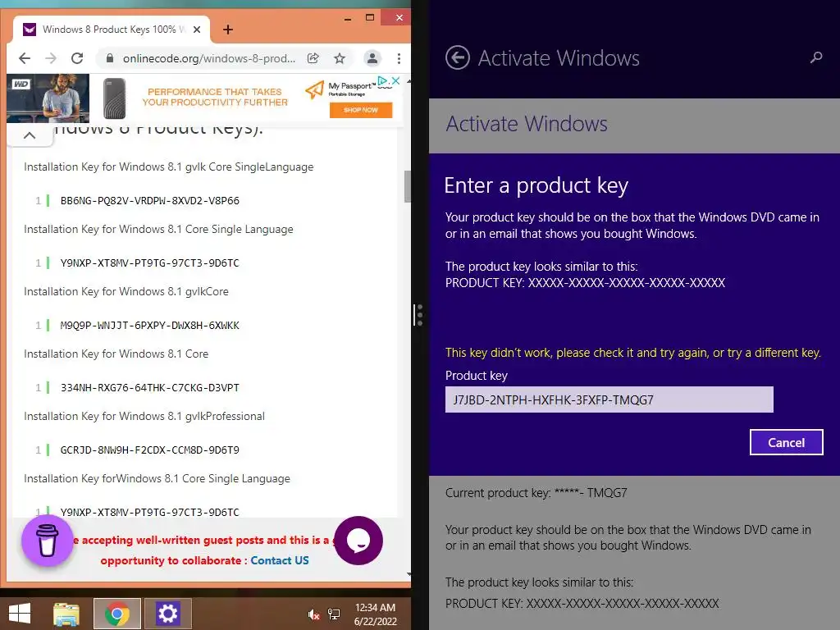
Task: Bookmark this page with the star icon
Action: pyautogui.click(x=340, y=58)
